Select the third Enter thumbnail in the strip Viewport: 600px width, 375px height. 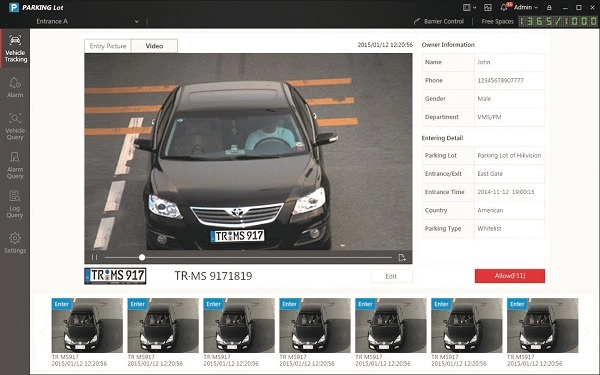(239, 325)
